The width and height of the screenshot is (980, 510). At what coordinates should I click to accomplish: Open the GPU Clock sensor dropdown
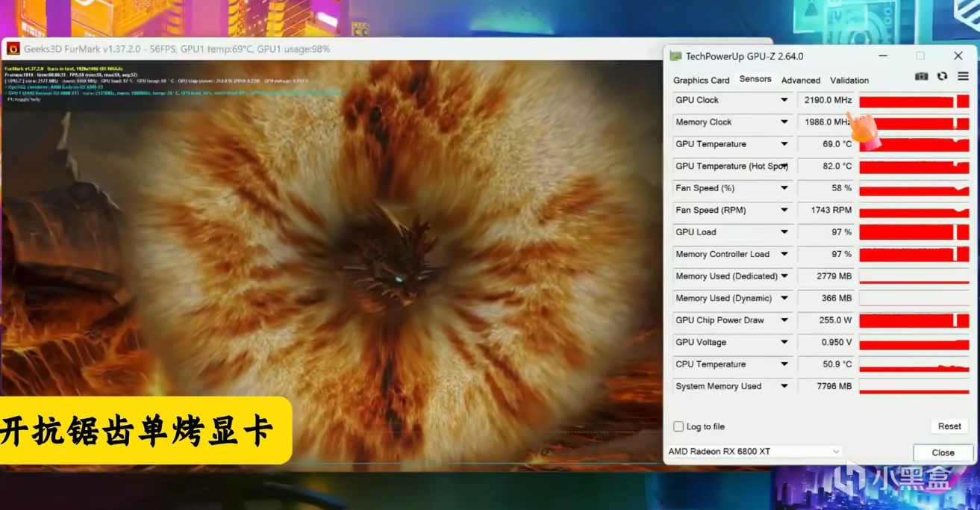[784, 100]
